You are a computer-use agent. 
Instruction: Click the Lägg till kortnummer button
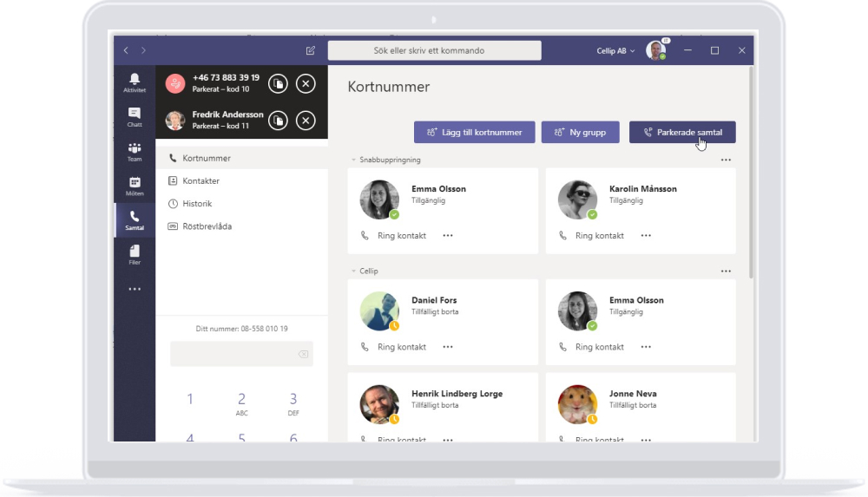click(475, 133)
